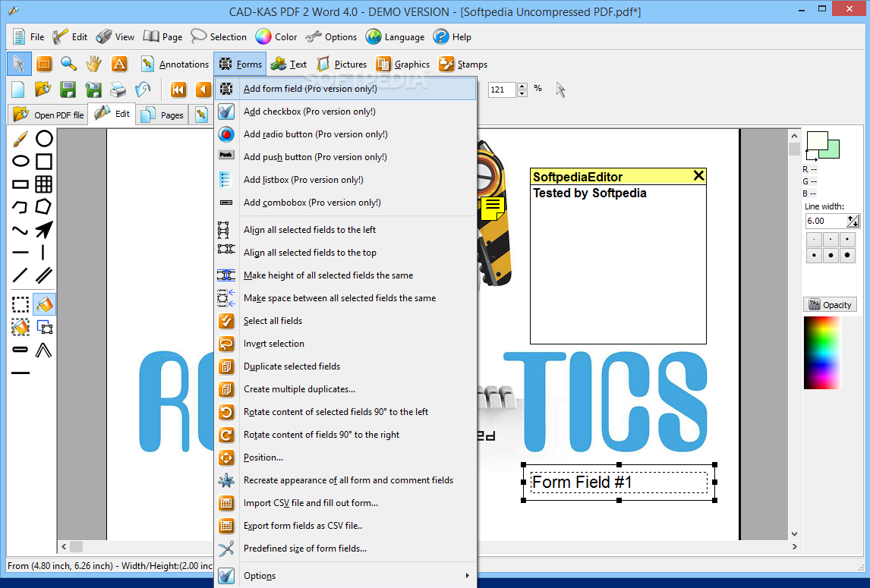Pick the curved wave line tool
The image size is (870, 588).
pyautogui.click(x=20, y=230)
